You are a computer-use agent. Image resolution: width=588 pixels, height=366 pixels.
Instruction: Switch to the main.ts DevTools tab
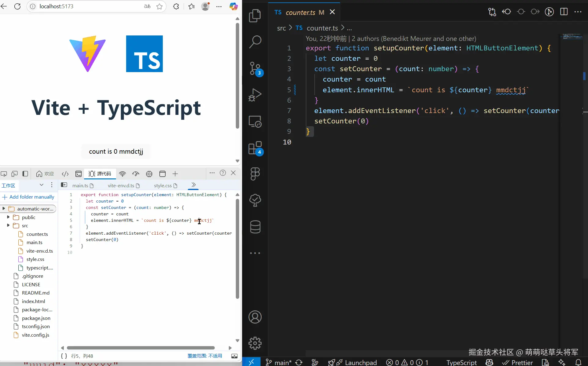point(80,185)
